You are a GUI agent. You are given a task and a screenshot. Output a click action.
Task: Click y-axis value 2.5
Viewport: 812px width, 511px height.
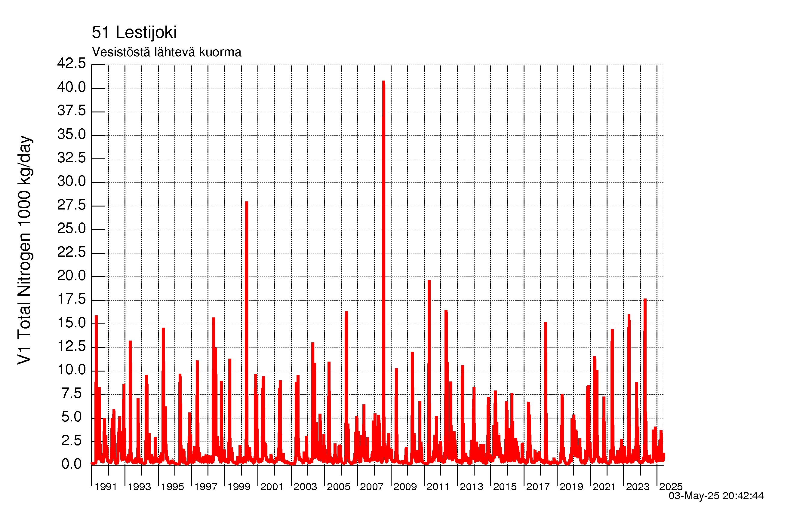(x=72, y=441)
